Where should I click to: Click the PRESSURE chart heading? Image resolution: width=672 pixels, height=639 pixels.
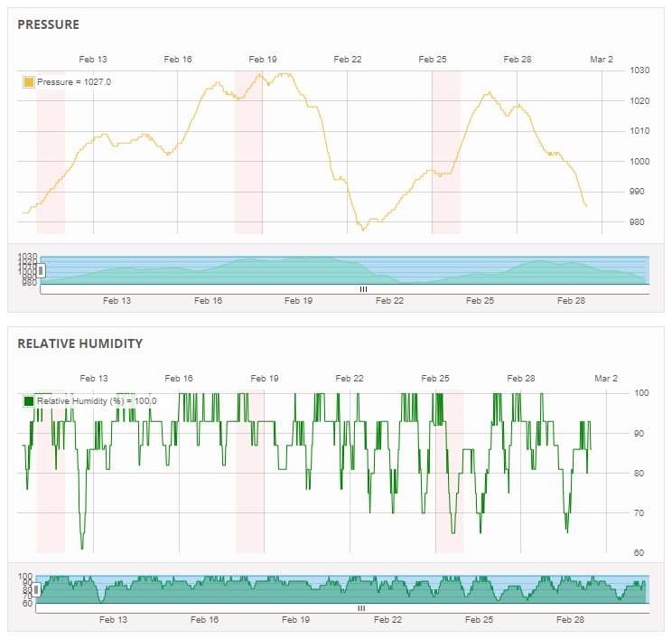[49, 24]
